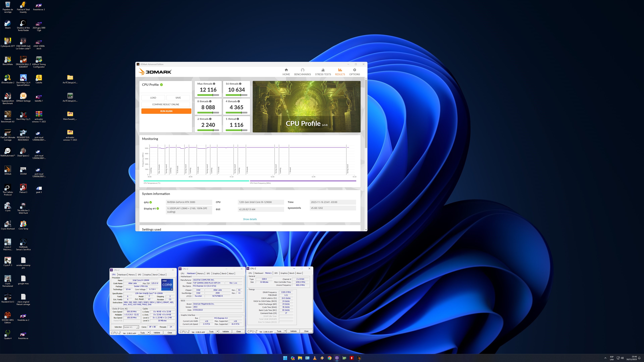Select the Core Temp desktop icon
Screen dimensions: 644x362
(x=23, y=225)
